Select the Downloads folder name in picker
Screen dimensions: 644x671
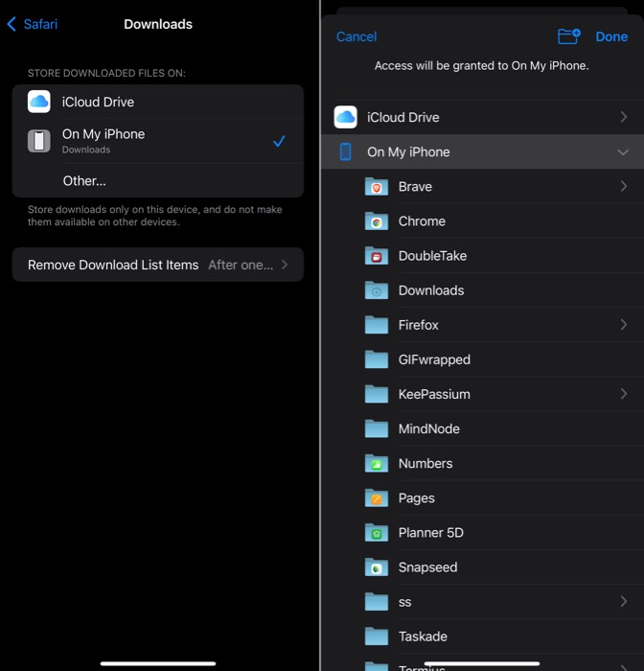[x=431, y=290]
